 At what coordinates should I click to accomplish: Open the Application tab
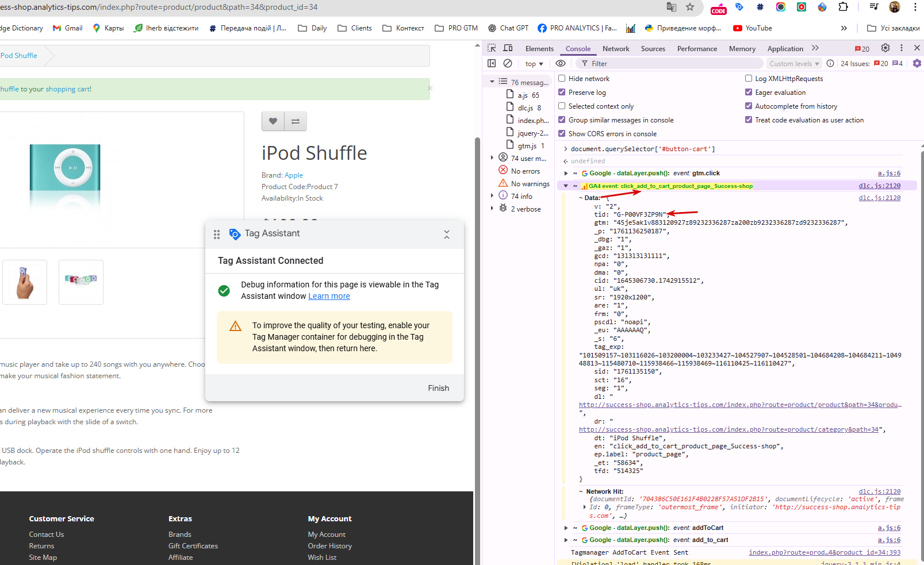coord(785,49)
